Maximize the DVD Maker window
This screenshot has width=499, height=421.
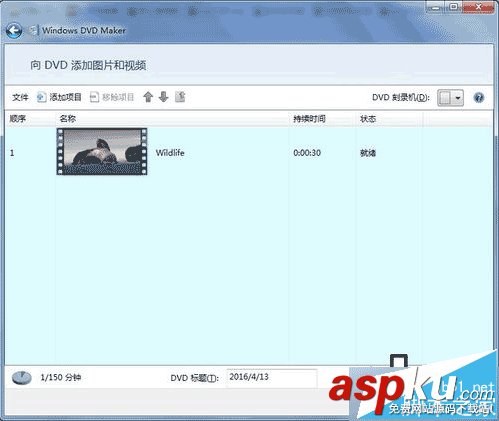pyautogui.click(x=454, y=7)
